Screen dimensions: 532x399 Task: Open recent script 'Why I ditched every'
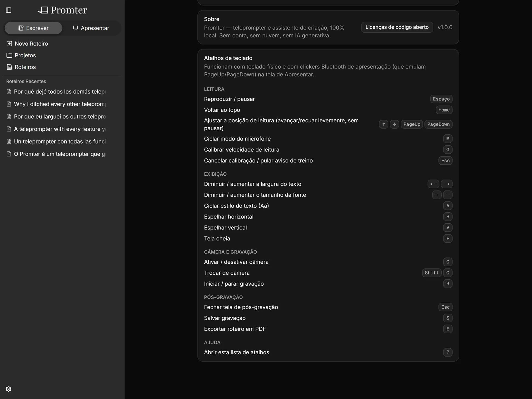(56, 104)
